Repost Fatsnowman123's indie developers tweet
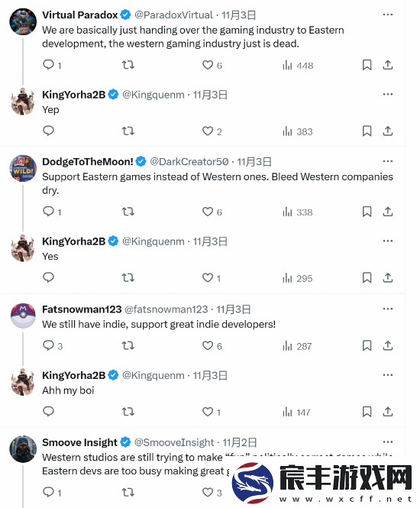 (128, 346)
